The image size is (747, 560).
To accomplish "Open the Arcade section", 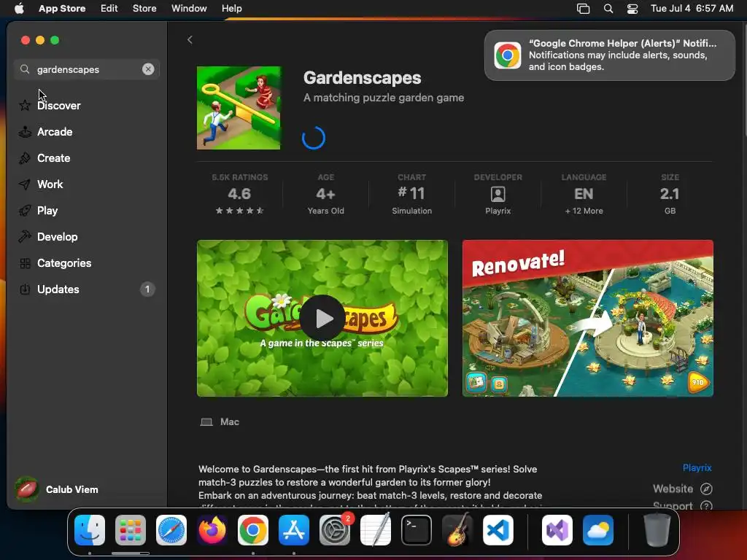I will click(x=86, y=132).
